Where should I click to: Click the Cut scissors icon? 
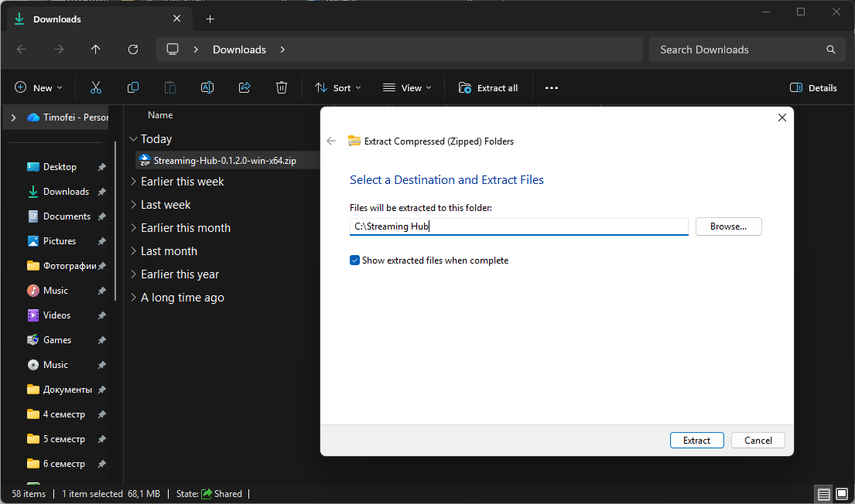(x=96, y=87)
